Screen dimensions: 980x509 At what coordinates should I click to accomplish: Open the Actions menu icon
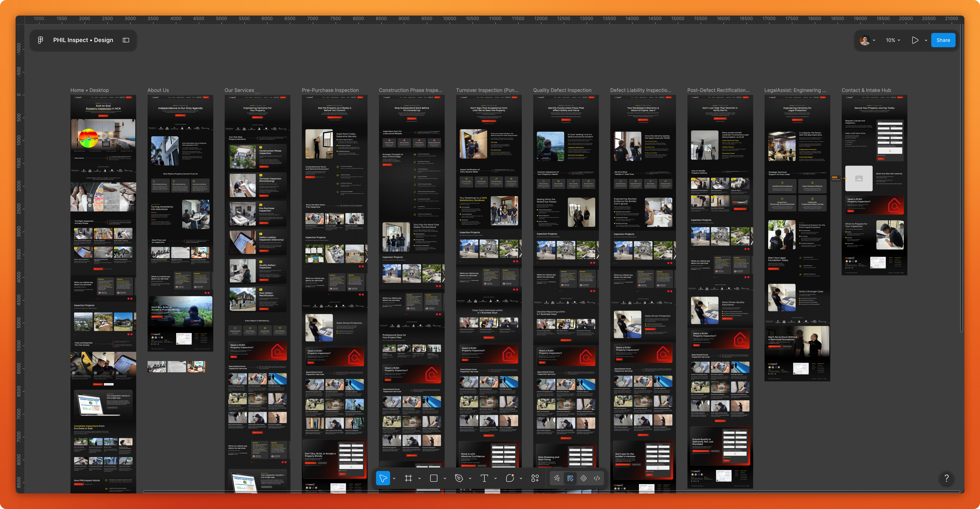click(x=535, y=478)
